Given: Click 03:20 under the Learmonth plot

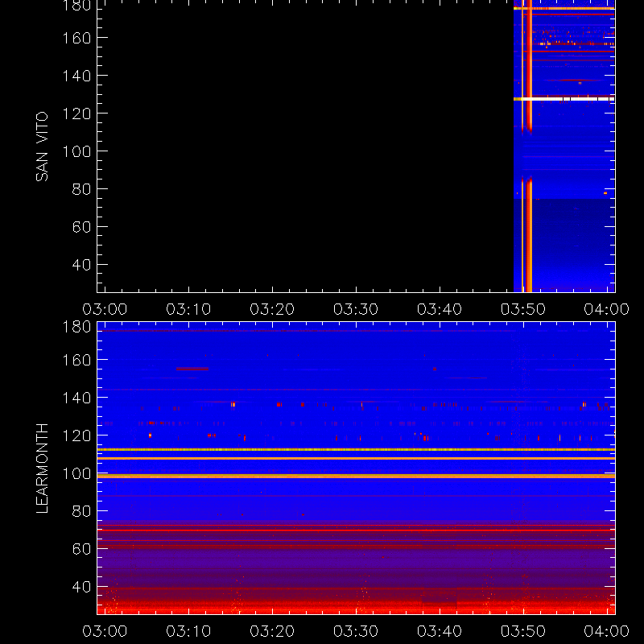Looking at the screenshot, I should point(272,631).
